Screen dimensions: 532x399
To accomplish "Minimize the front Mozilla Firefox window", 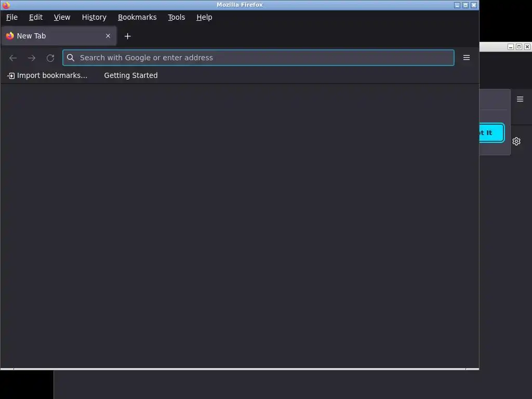I will coord(457,5).
